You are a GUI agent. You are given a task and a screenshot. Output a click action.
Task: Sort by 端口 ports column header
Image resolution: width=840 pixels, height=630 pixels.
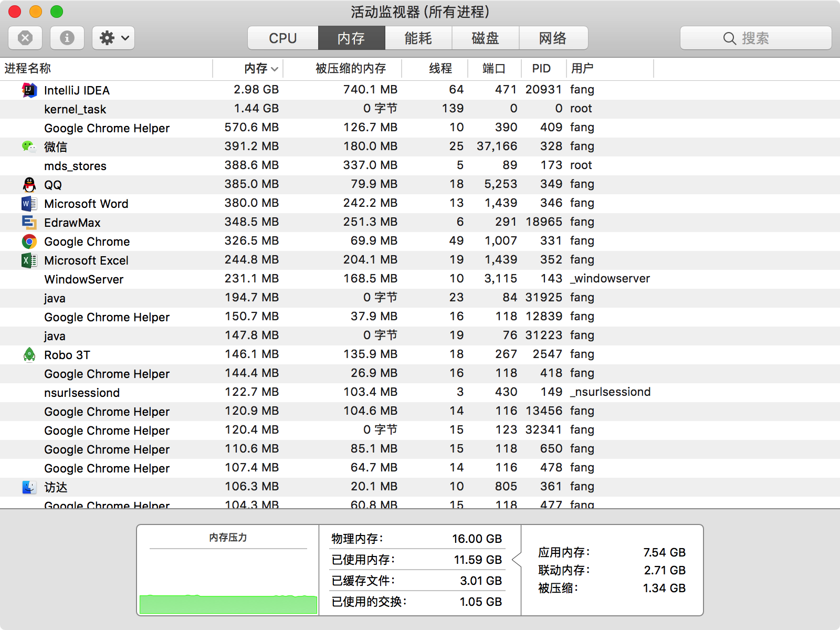pyautogui.click(x=494, y=68)
